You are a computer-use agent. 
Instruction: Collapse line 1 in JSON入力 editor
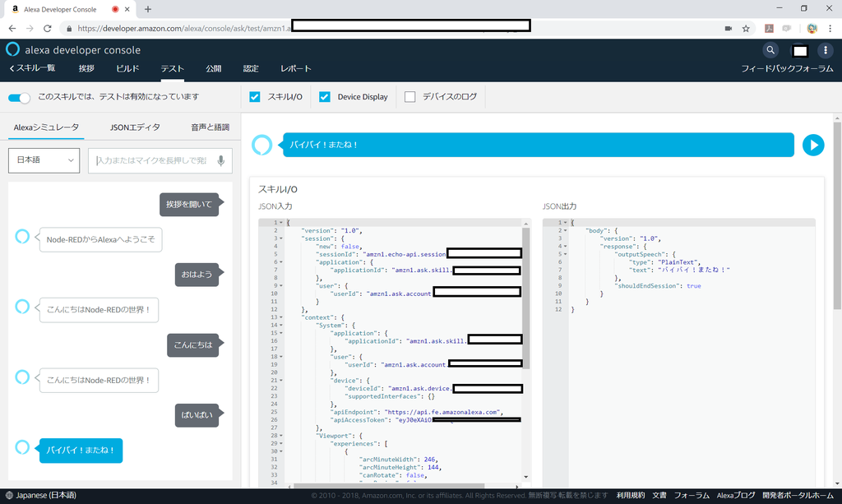click(281, 222)
